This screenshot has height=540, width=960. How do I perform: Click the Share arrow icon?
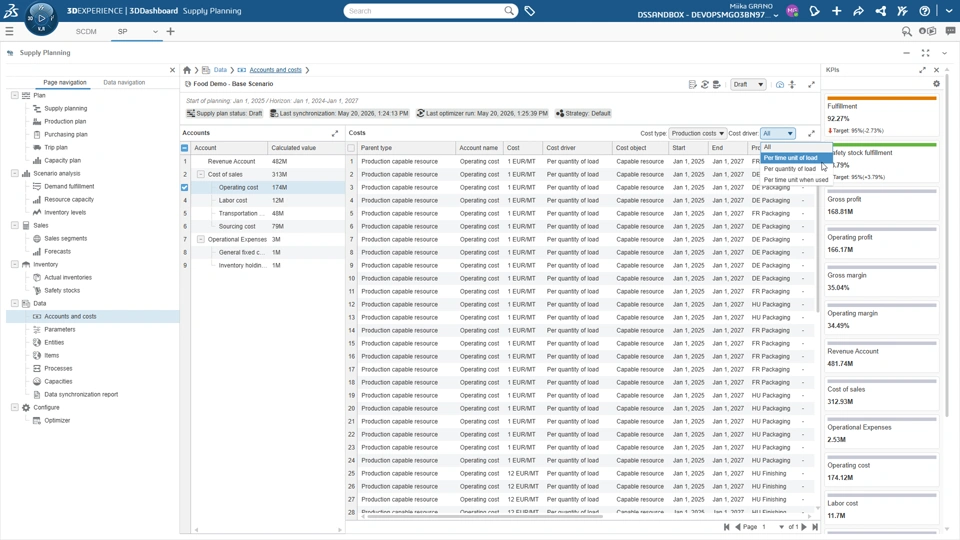858,11
